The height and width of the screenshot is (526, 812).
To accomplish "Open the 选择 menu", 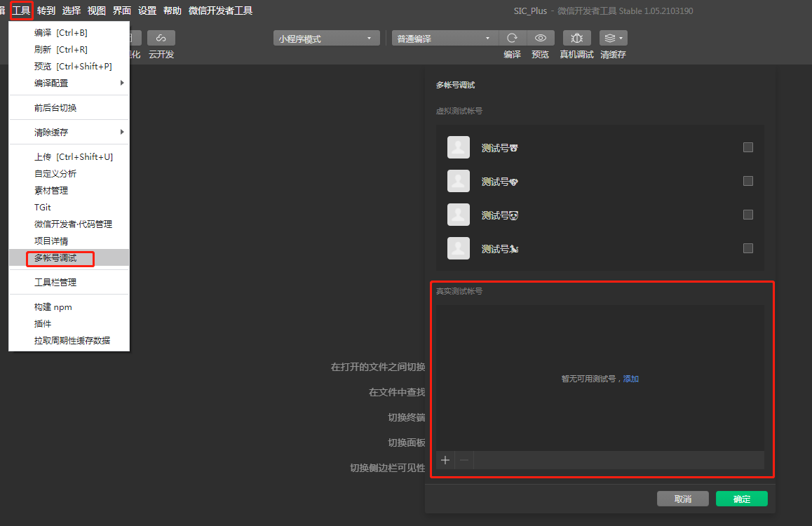I will tap(72, 11).
